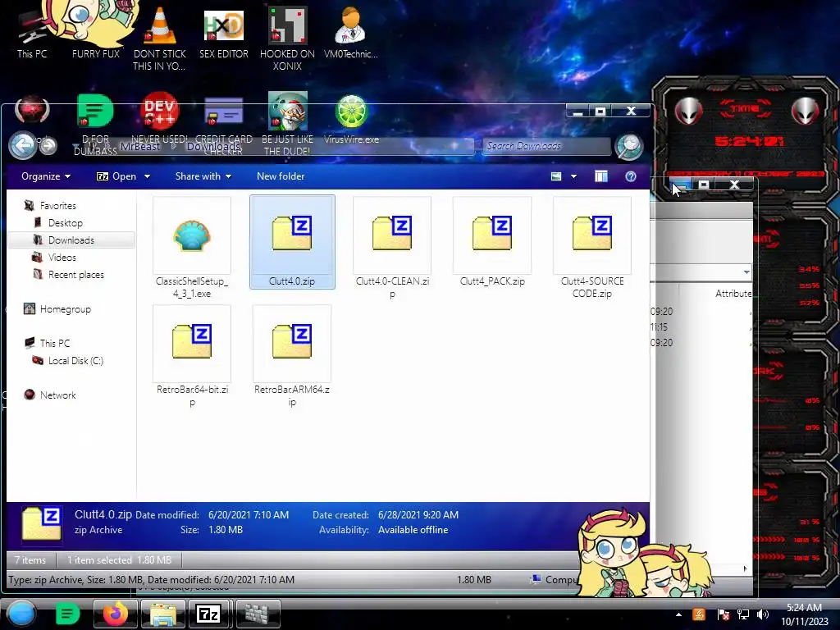This screenshot has width=840, height=630.
Task: Open the Dev-C++ desktop shortcut
Action: point(160,119)
